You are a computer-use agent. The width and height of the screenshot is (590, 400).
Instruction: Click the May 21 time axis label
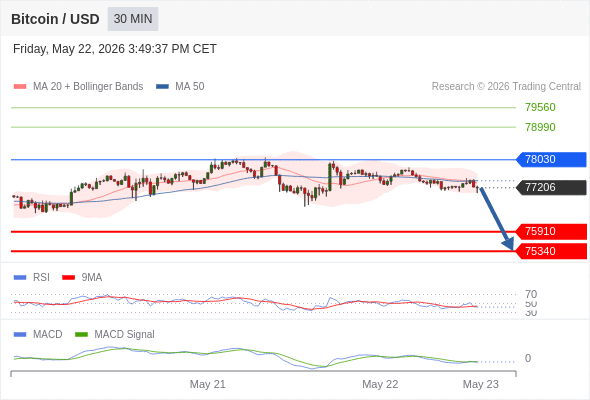point(208,384)
